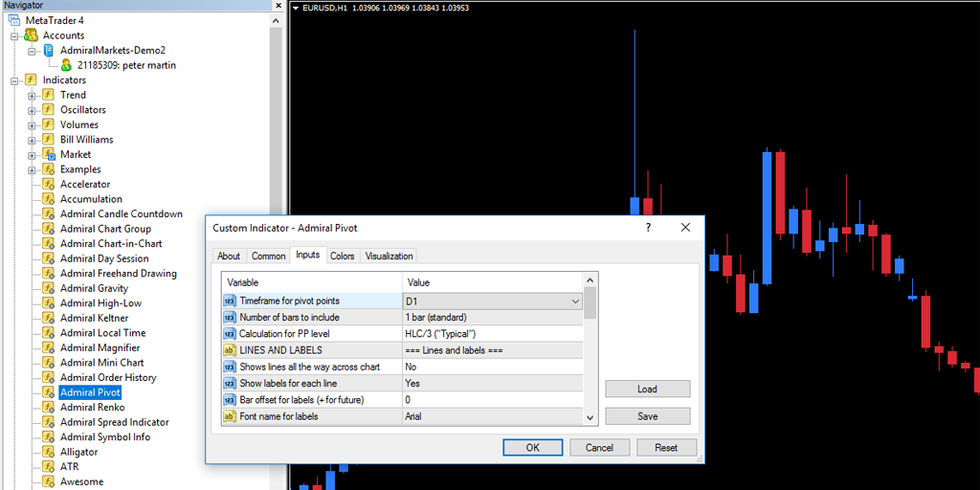Click the Admiral Candle Countdown icon
This screenshot has height=490, width=980.
click(50, 213)
